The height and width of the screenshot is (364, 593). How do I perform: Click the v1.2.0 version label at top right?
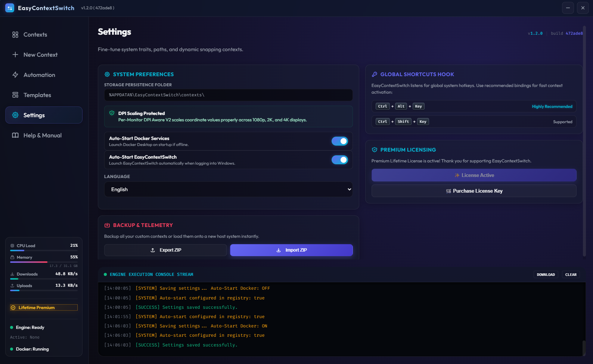pyautogui.click(x=535, y=33)
